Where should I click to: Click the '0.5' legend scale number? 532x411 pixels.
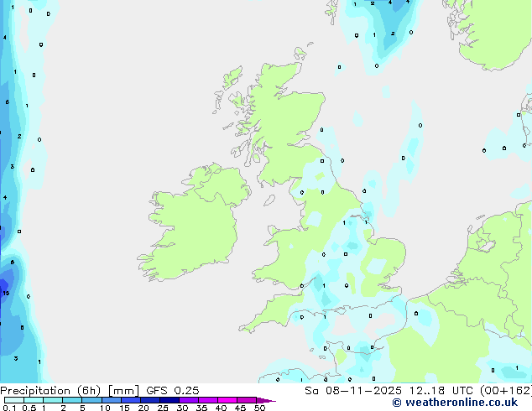pos(29,408)
